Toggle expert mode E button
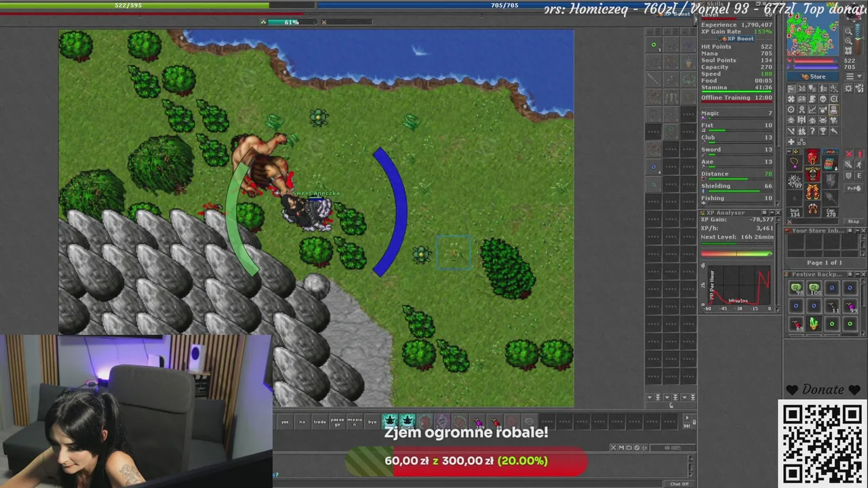Viewport: 868px width, 488px height. click(x=859, y=176)
